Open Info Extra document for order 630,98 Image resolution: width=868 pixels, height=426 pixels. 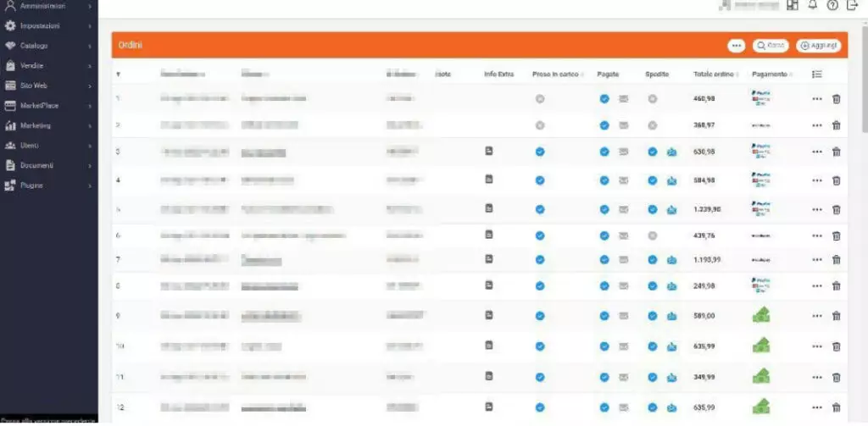(489, 151)
